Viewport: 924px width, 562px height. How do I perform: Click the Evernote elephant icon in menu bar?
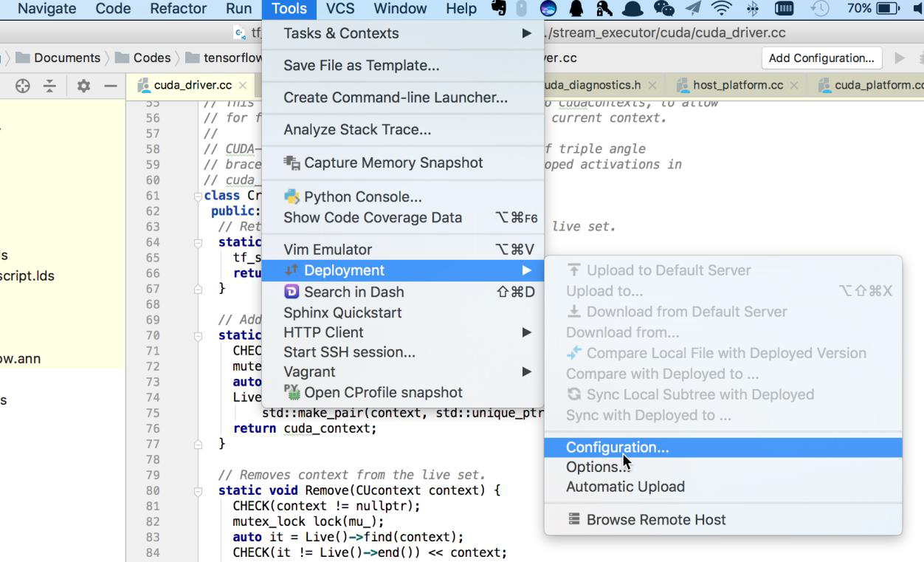[499, 9]
